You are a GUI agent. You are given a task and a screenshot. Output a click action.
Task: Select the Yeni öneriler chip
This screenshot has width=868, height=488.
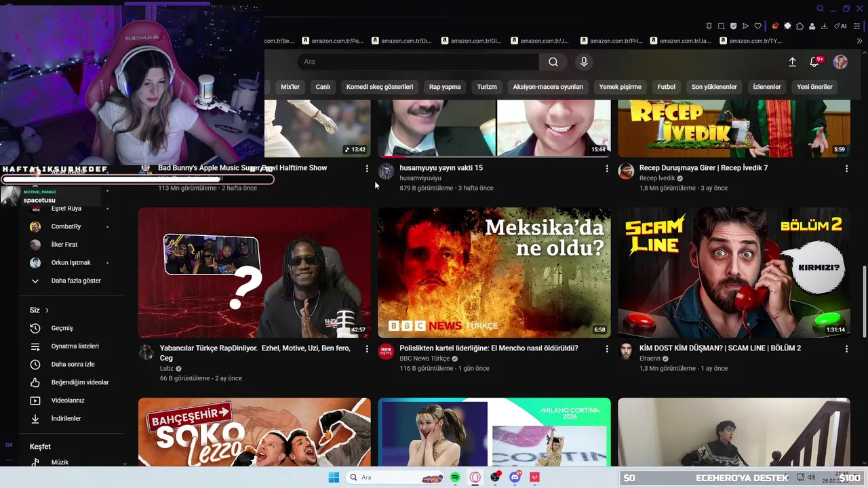point(814,87)
